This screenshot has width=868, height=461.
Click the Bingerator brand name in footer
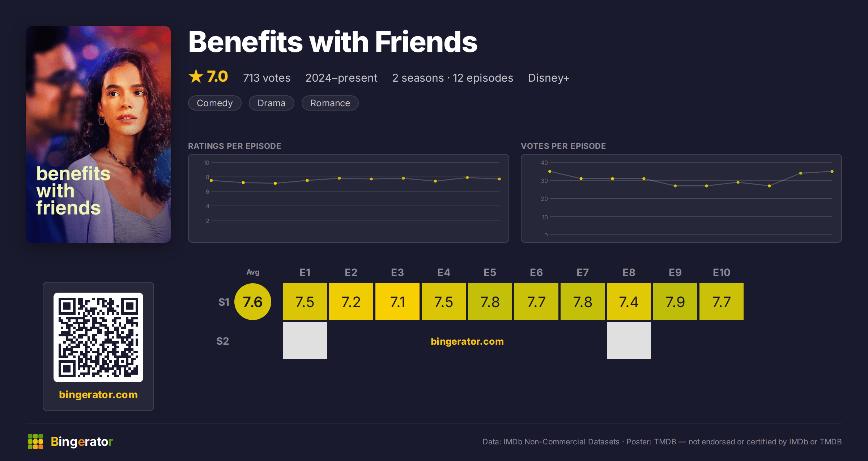(x=82, y=441)
